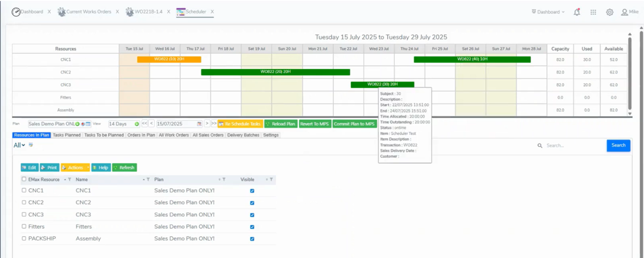
Task: Click the yellow scheduler view icon after the navigation arrows
Action: pyautogui.click(x=221, y=124)
